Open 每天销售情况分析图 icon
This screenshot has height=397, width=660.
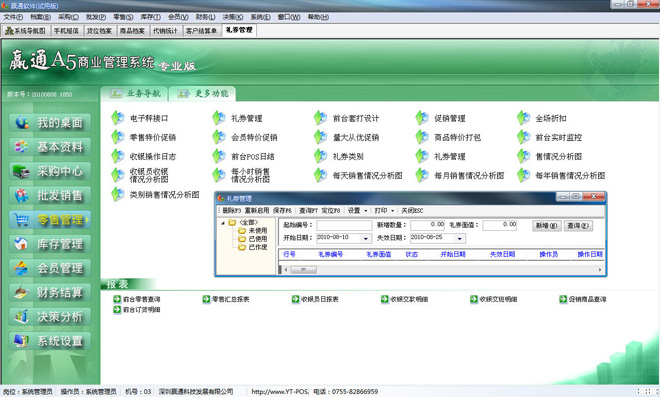point(320,175)
